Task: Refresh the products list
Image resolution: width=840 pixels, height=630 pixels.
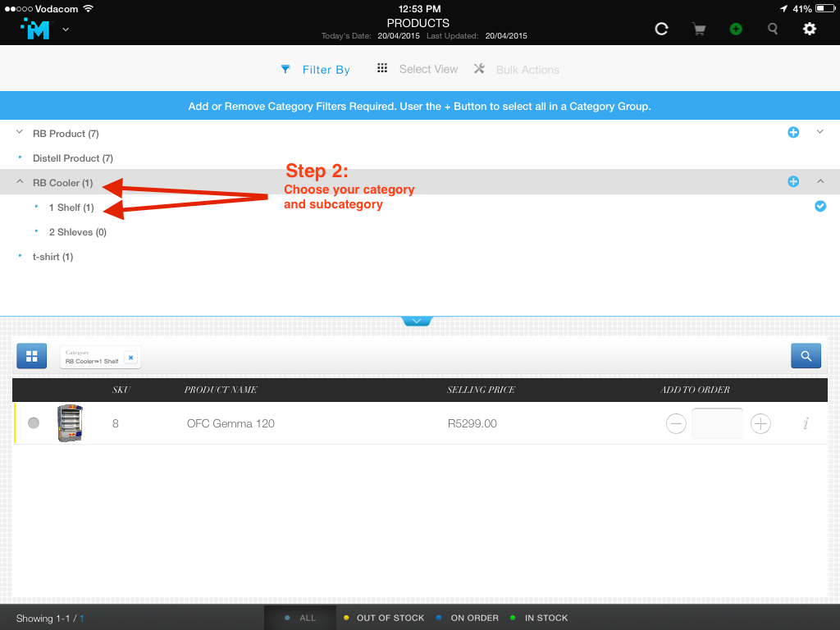Action: coord(662,29)
